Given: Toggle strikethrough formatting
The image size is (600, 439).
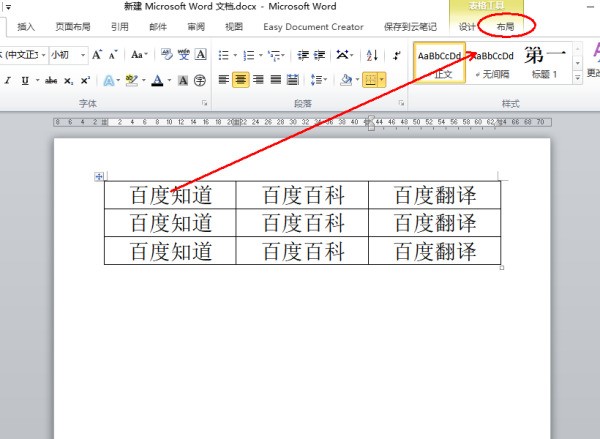Looking at the screenshot, I should pos(51,80).
